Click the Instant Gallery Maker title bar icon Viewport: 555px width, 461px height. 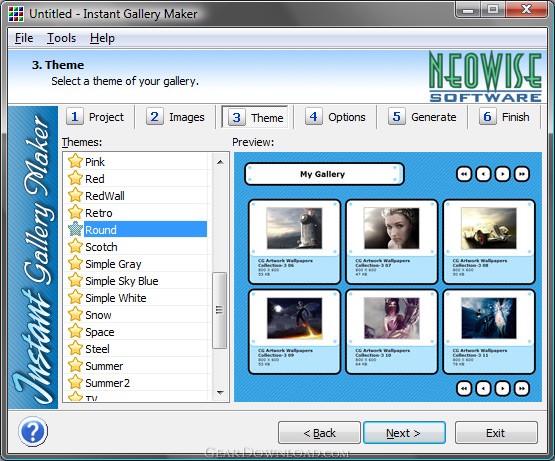16,14
